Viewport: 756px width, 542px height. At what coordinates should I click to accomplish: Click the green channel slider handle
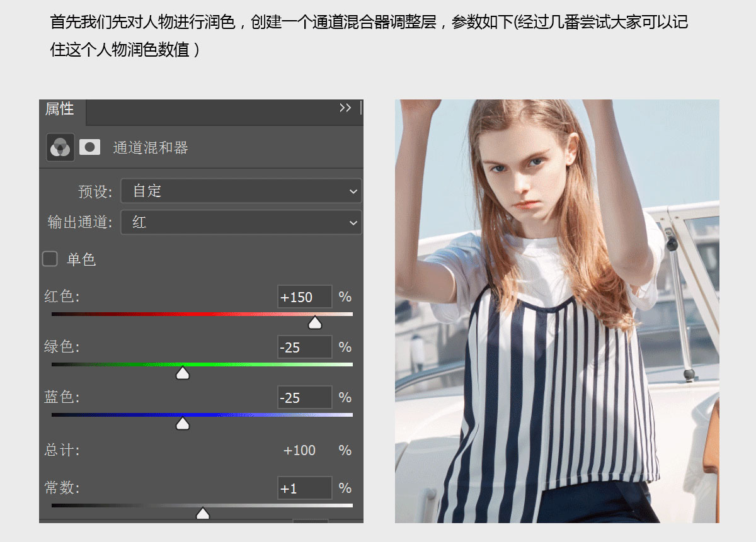(183, 373)
